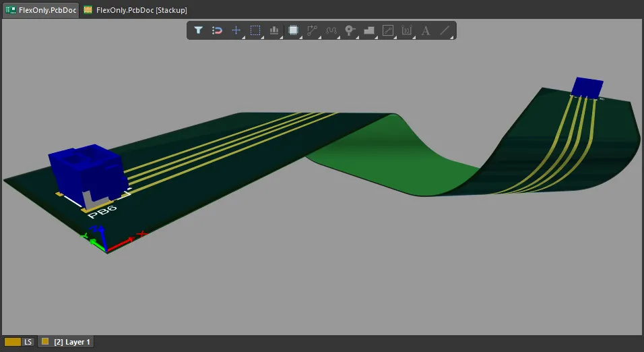Click the place polygon pour icon
The width and height of the screenshot is (644, 352).
pyautogui.click(x=368, y=30)
